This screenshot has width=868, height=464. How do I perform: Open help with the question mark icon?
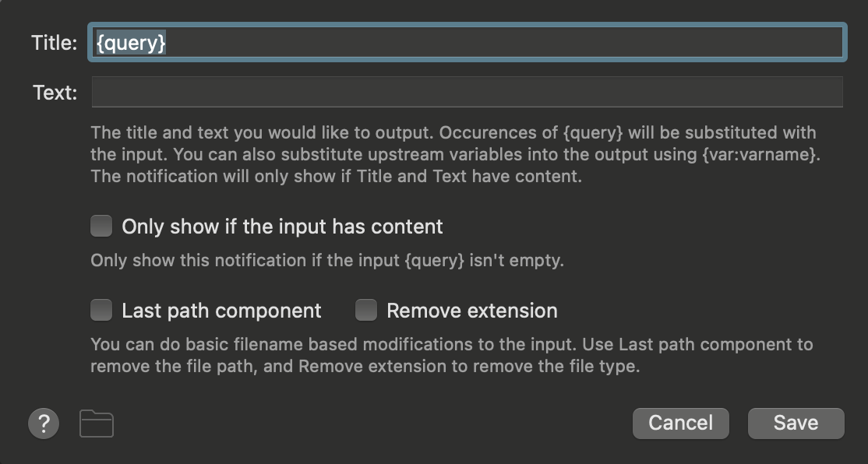[x=44, y=424]
